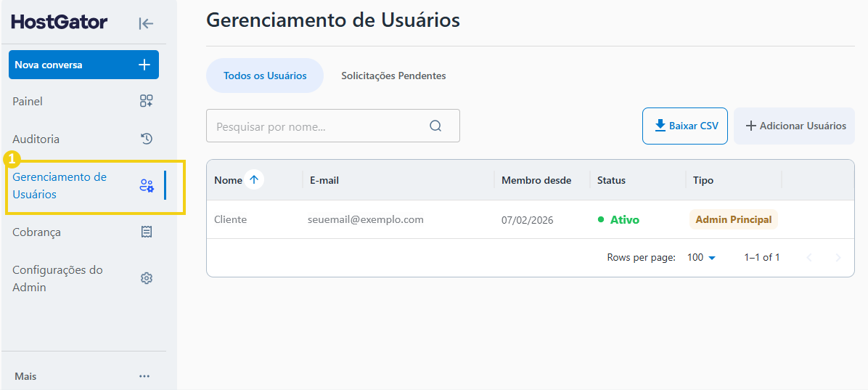Click the plus icon on Nova conversa
The image size is (868, 390).
[x=144, y=65]
